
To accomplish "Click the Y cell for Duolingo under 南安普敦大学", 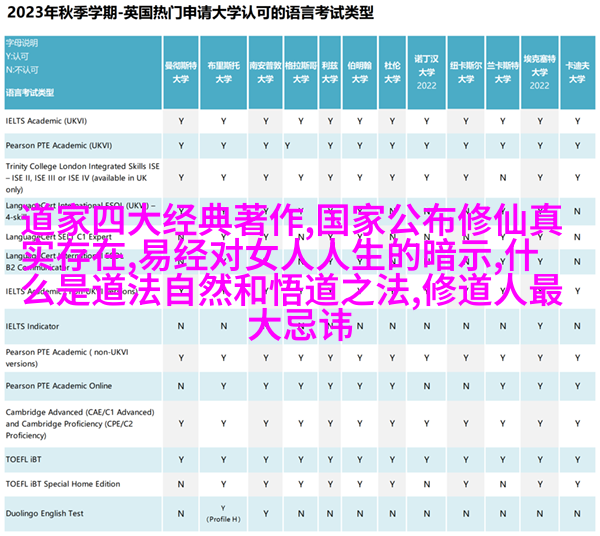I will click(266, 513).
